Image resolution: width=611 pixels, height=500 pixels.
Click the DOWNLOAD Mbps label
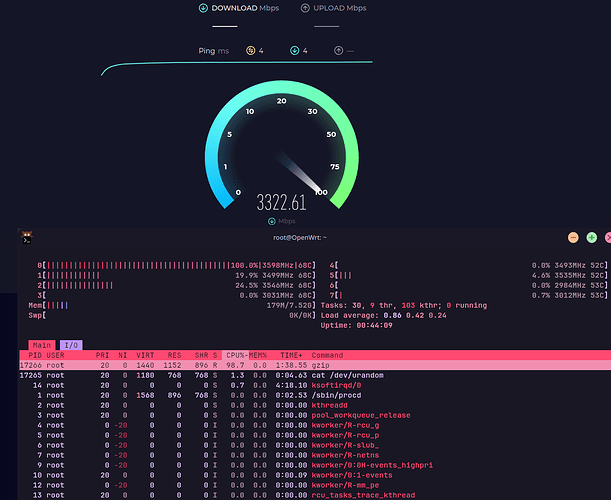pyautogui.click(x=245, y=8)
